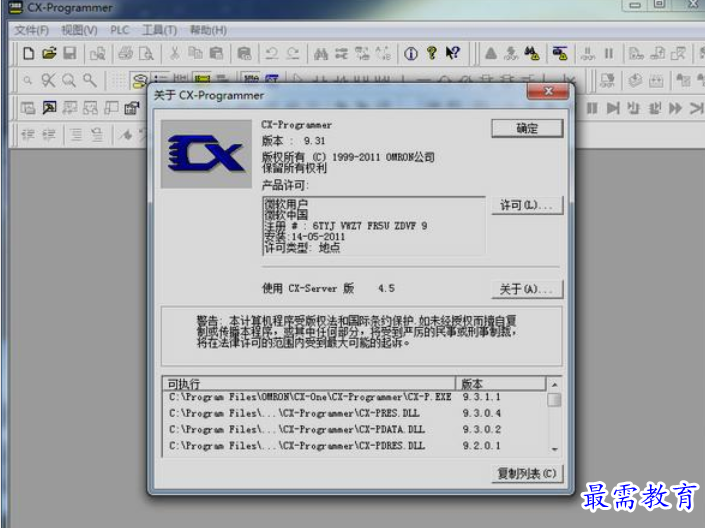Image resolution: width=705 pixels, height=528 pixels.
Task: Click the 复制列表(C) button
Action: 527,474
